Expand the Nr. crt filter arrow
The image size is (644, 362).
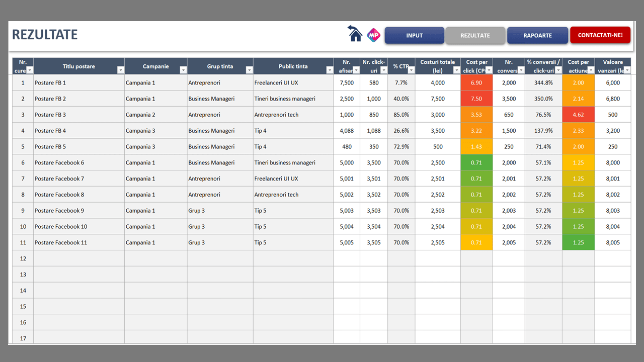pos(30,70)
